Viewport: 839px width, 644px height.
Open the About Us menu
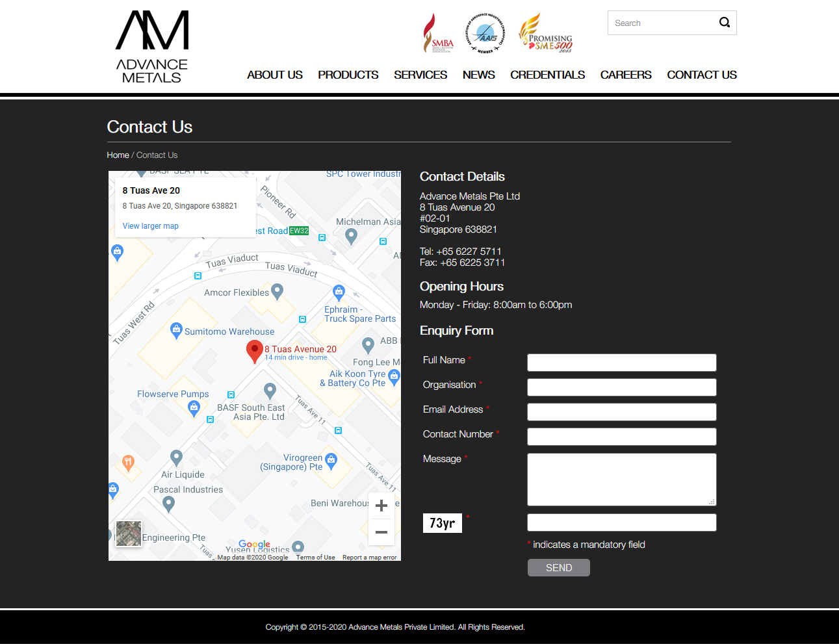274,75
